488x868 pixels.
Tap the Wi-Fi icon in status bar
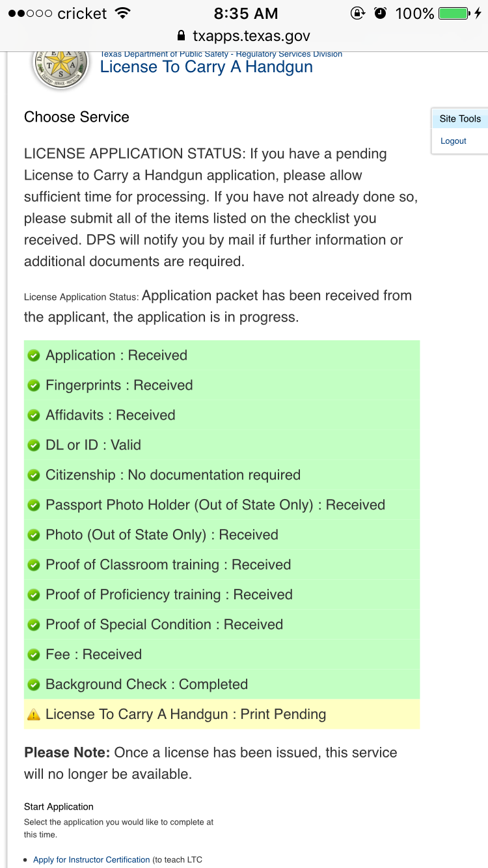pos(122,13)
